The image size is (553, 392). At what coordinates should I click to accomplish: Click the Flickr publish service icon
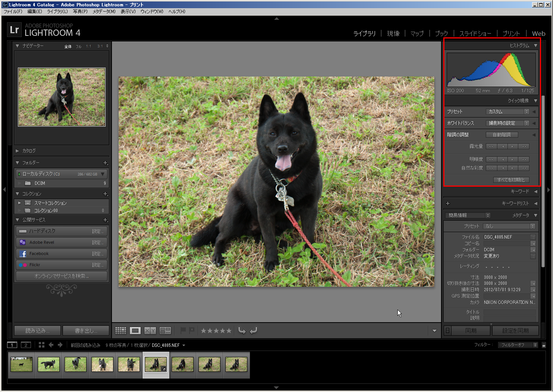coord(23,265)
